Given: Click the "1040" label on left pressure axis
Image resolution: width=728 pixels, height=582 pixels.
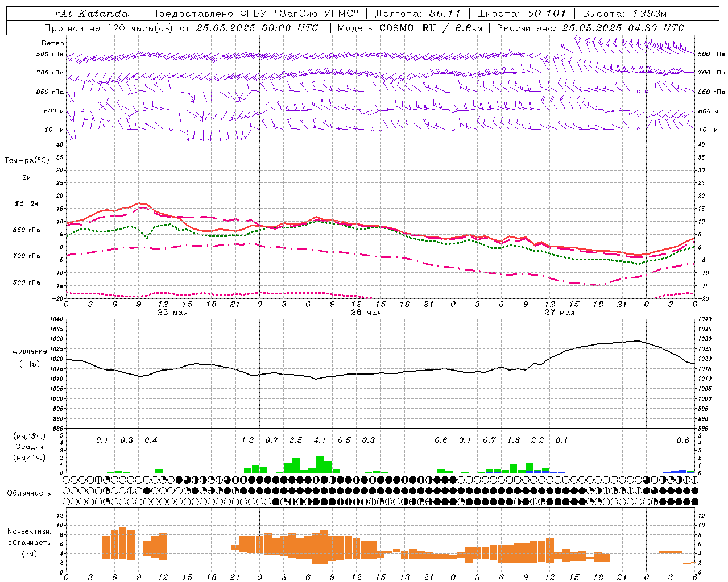Looking at the screenshot, I should (x=56, y=319).
